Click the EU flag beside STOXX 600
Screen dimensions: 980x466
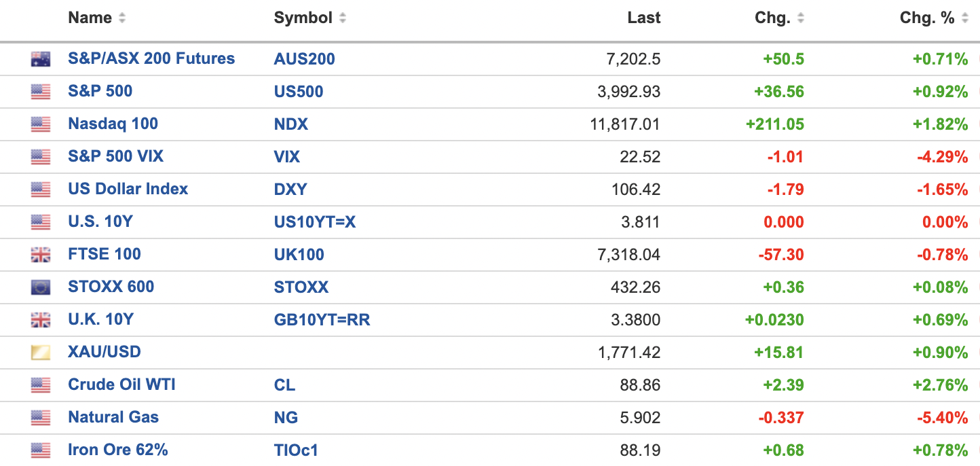click(41, 287)
